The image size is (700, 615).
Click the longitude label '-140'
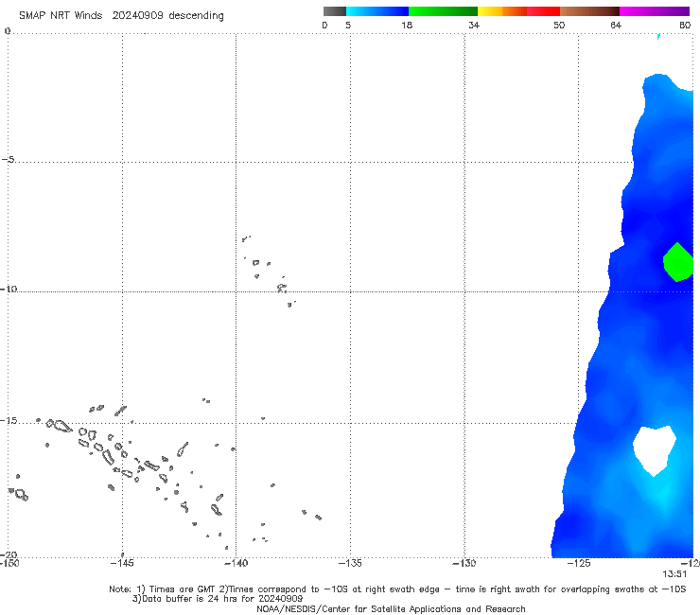click(236, 563)
